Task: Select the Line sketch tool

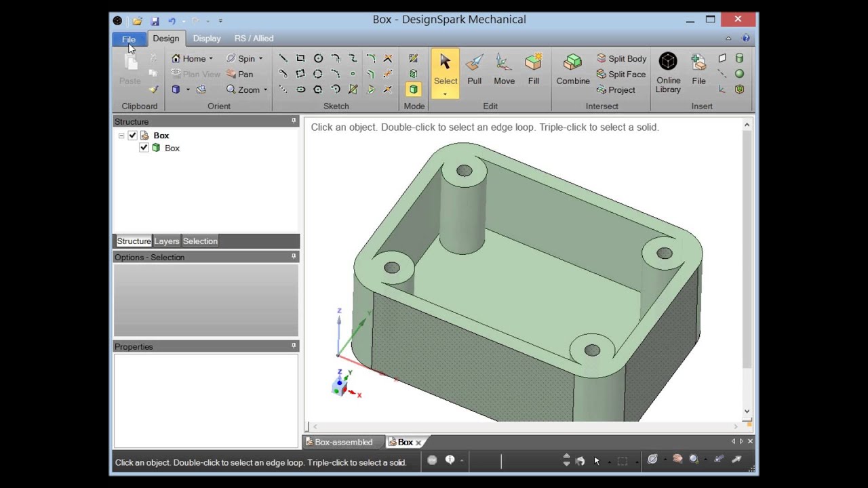Action: pyautogui.click(x=283, y=58)
